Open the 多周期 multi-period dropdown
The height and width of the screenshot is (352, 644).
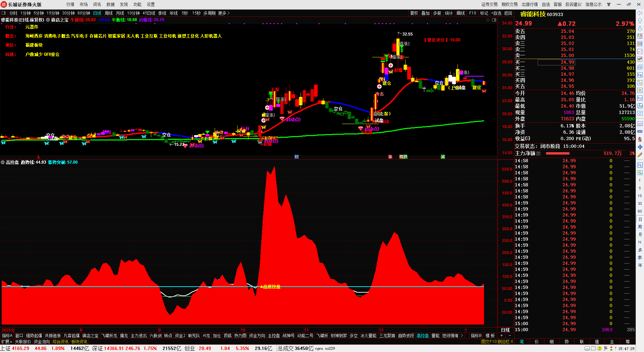tap(209, 13)
